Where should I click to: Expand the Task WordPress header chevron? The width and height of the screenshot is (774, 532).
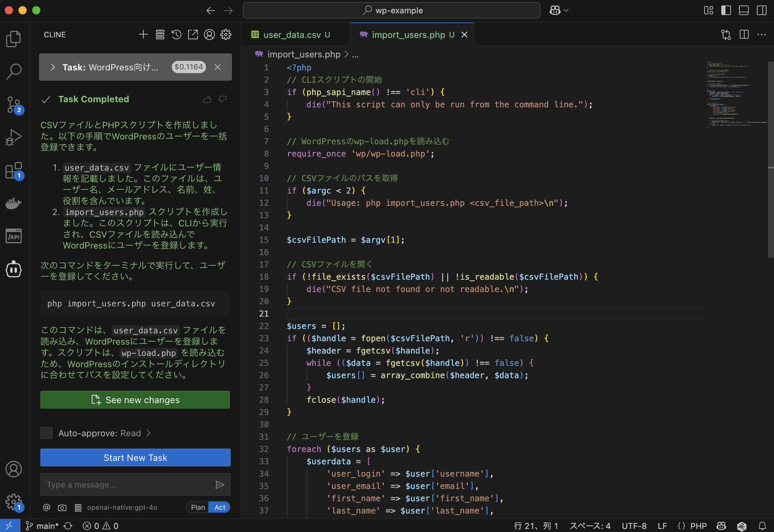pos(53,67)
